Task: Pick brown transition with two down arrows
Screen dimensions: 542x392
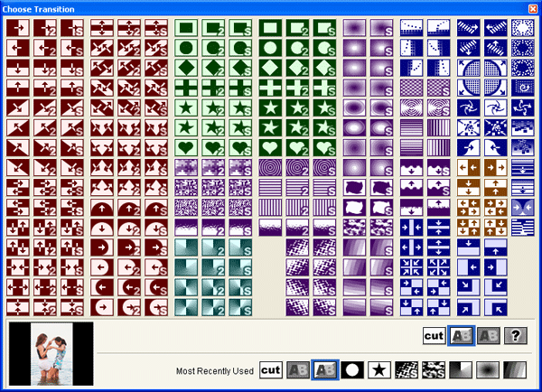Action: (x=468, y=188)
